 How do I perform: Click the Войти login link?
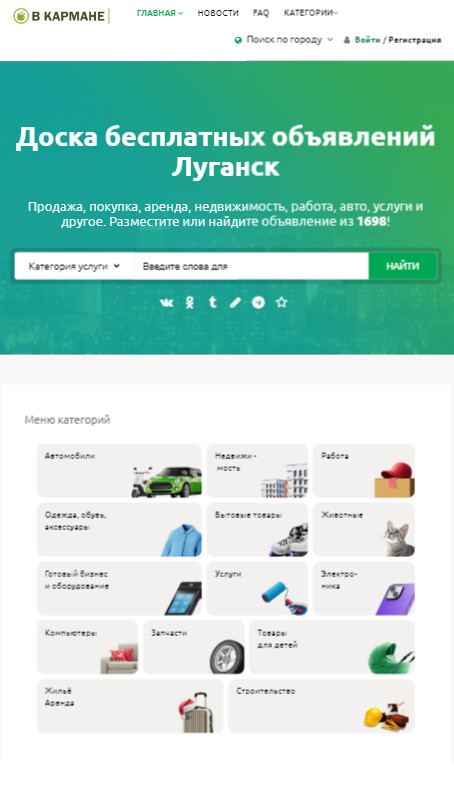pos(367,40)
